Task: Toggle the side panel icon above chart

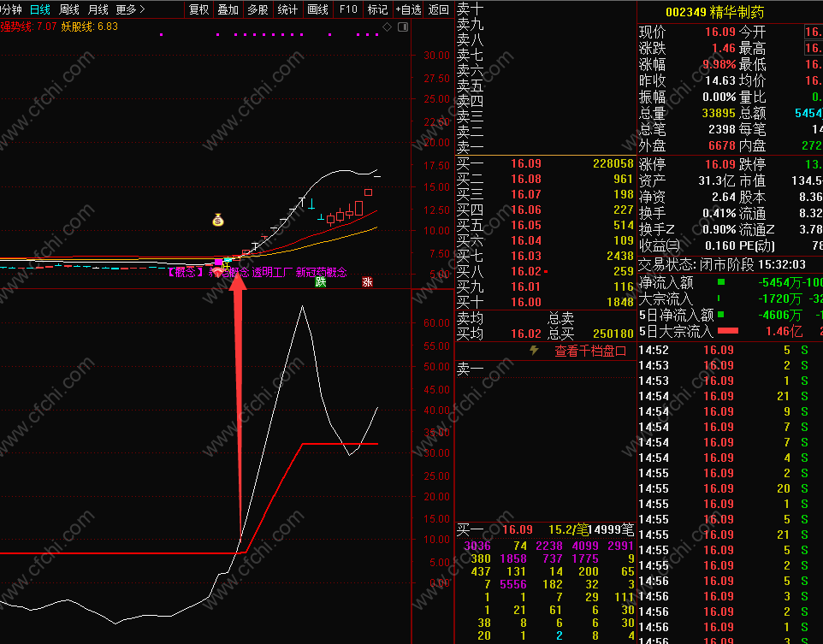Action: tap(403, 27)
